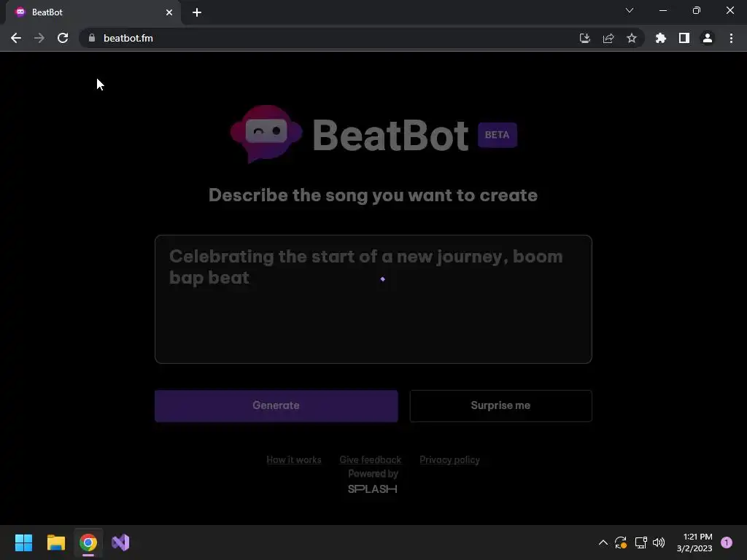Click the BeatBot robot logo
This screenshot has width=747, height=560.
[x=266, y=134]
